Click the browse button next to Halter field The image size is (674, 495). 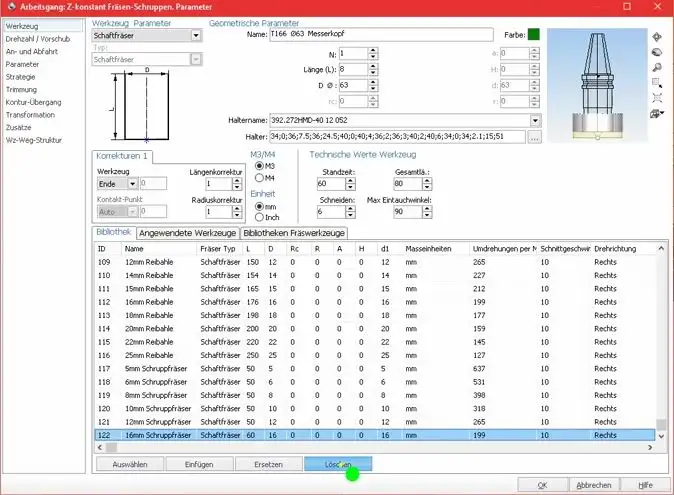click(x=534, y=136)
